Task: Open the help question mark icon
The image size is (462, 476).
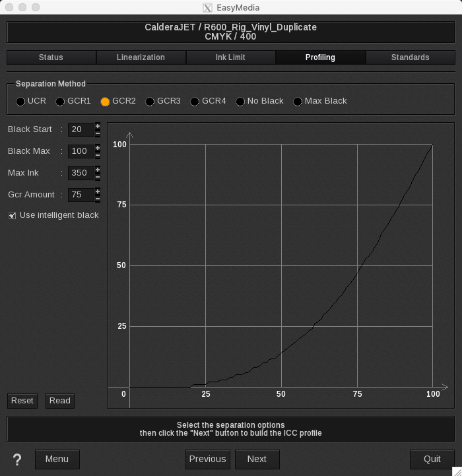Action: [x=17, y=459]
